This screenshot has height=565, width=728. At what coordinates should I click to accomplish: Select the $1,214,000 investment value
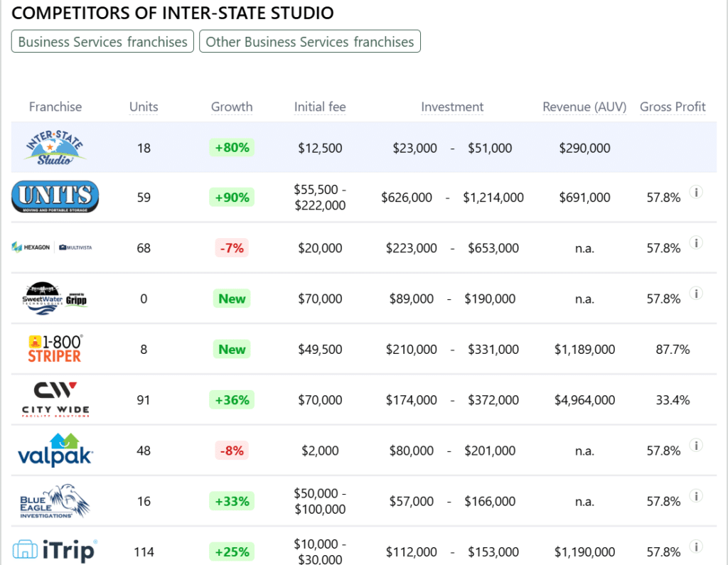click(x=493, y=198)
